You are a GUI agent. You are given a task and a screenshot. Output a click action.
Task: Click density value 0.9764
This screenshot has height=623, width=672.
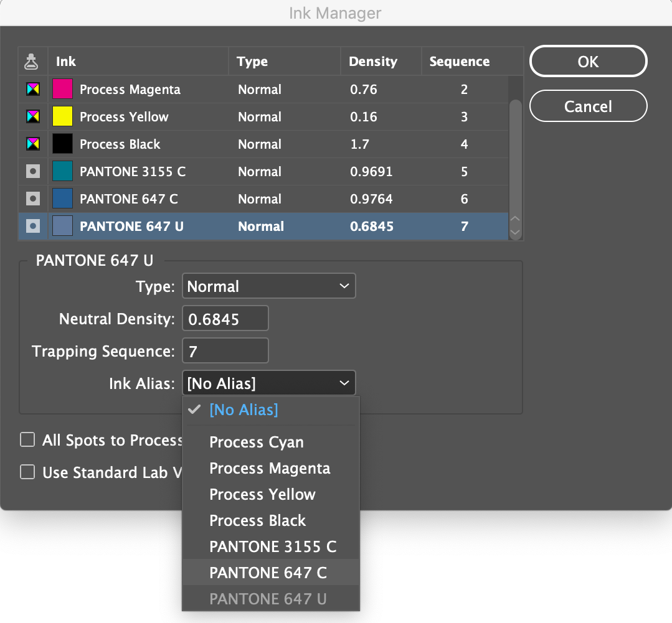click(371, 199)
